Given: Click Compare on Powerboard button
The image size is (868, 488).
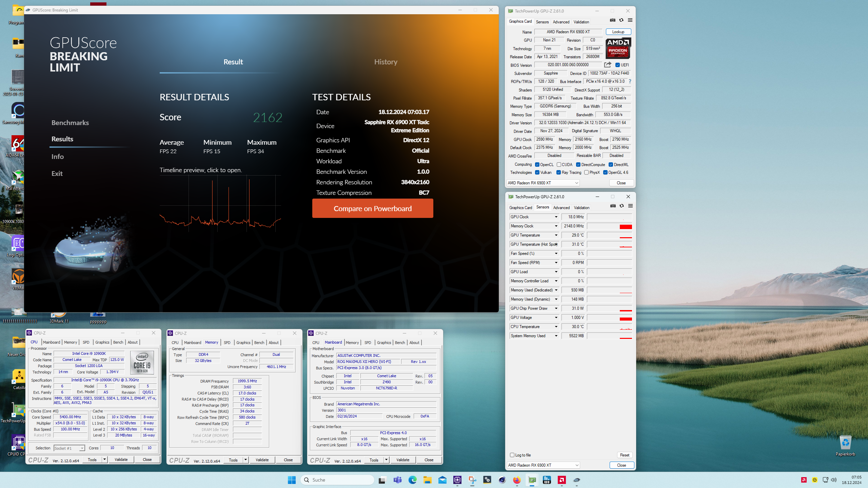Looking at the screenshot, I should point(373,208).
